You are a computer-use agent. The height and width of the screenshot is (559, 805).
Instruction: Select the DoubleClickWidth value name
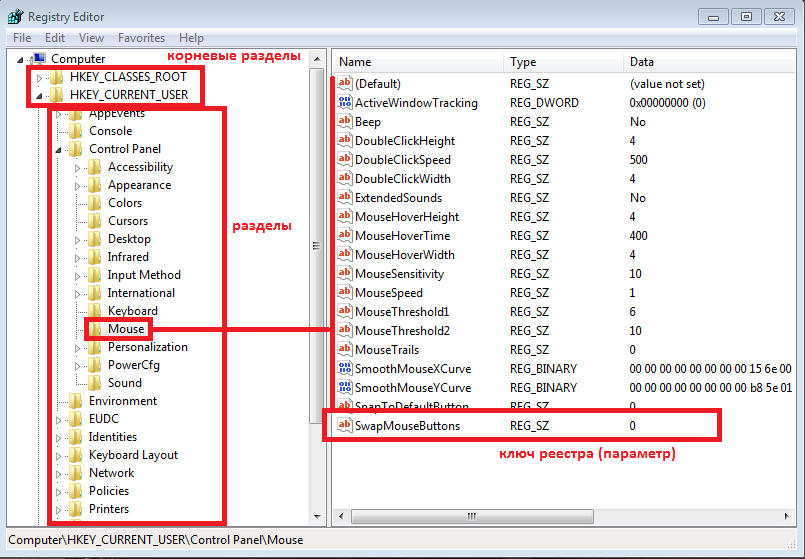point(403,179)
